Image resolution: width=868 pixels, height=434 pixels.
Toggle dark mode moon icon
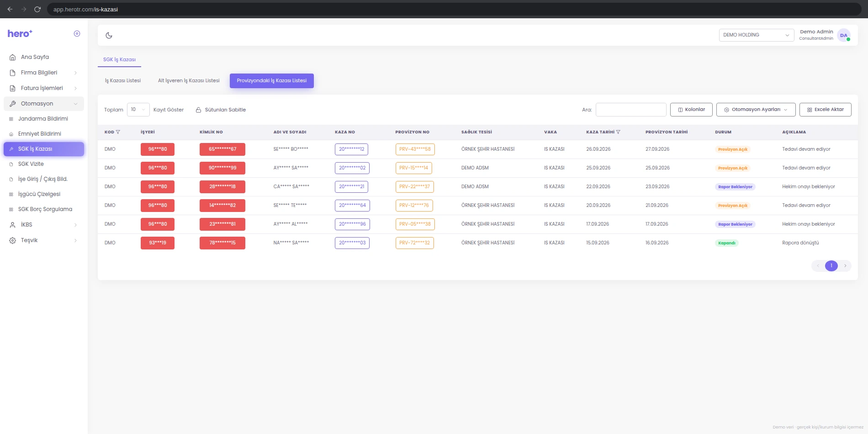coord(109,35)
